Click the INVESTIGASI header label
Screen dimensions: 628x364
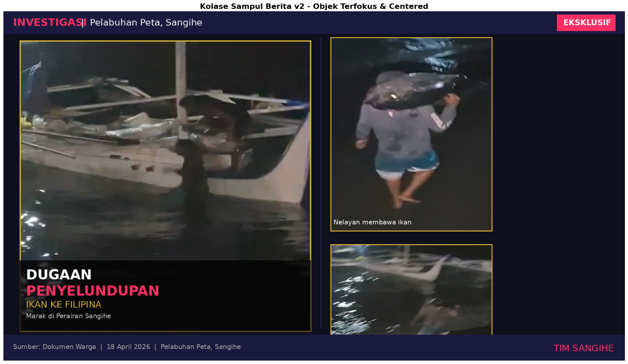click(48, 23)
